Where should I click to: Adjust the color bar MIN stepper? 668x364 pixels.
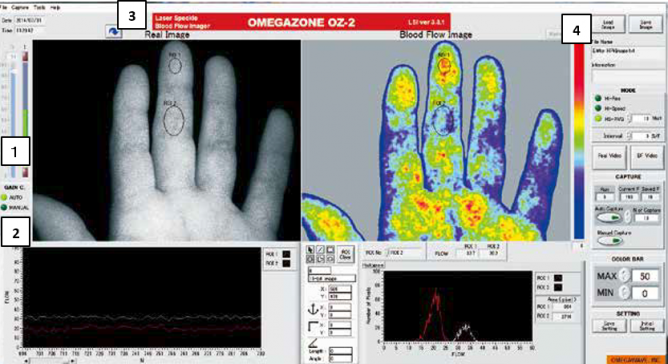pos(624,292)
